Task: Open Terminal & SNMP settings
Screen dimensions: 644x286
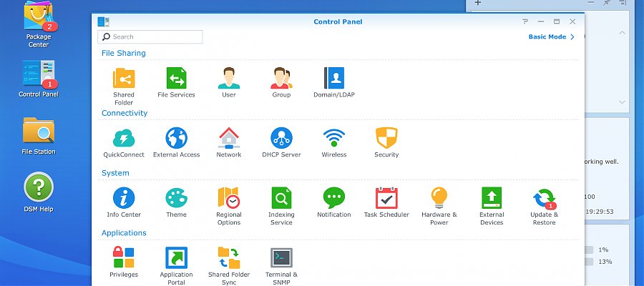Action: [281, 258]
